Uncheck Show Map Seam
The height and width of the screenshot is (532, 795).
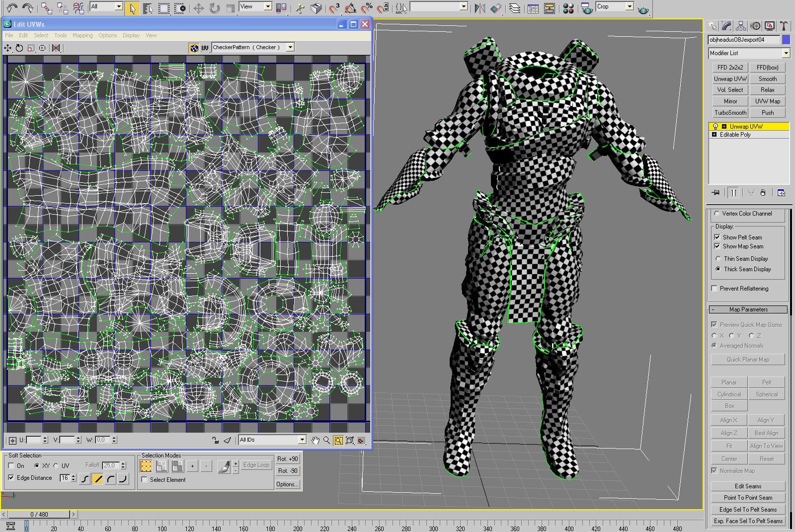[717, 246]
